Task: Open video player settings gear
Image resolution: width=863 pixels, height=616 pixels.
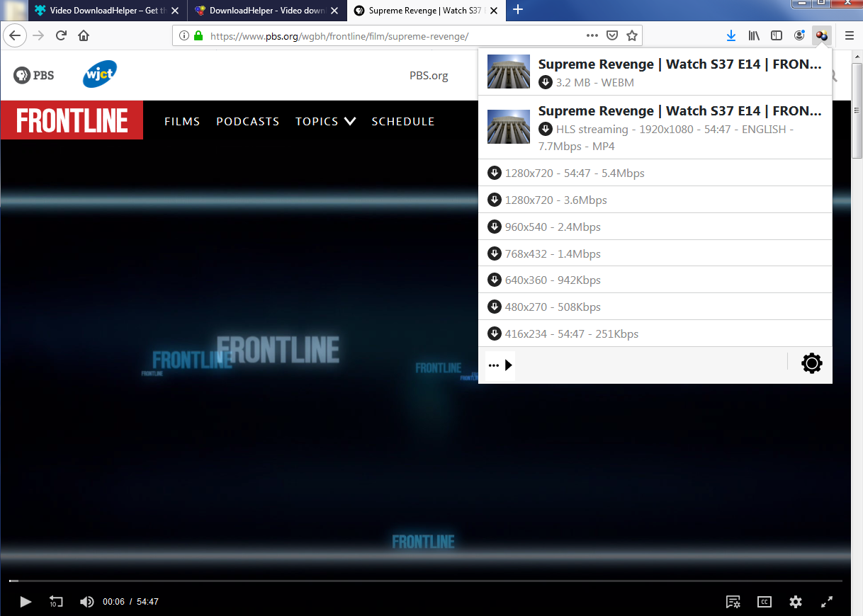Action: 796,602
